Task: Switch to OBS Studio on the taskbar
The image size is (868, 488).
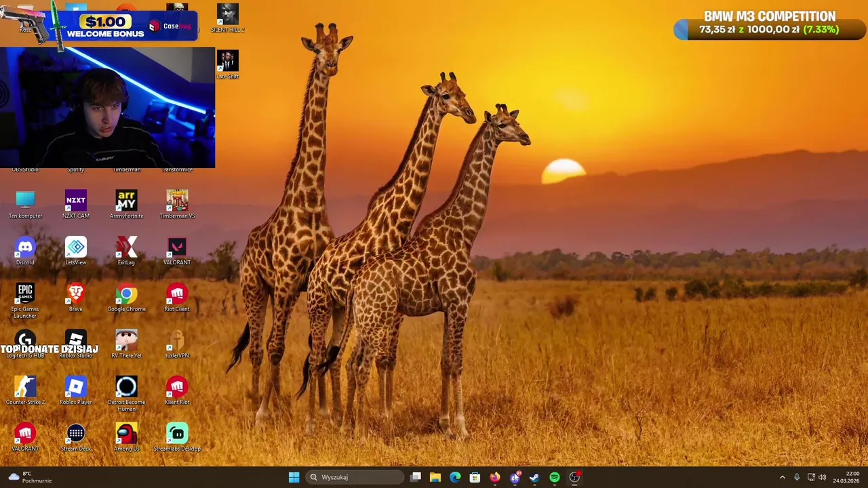Action: coord(574,477)
